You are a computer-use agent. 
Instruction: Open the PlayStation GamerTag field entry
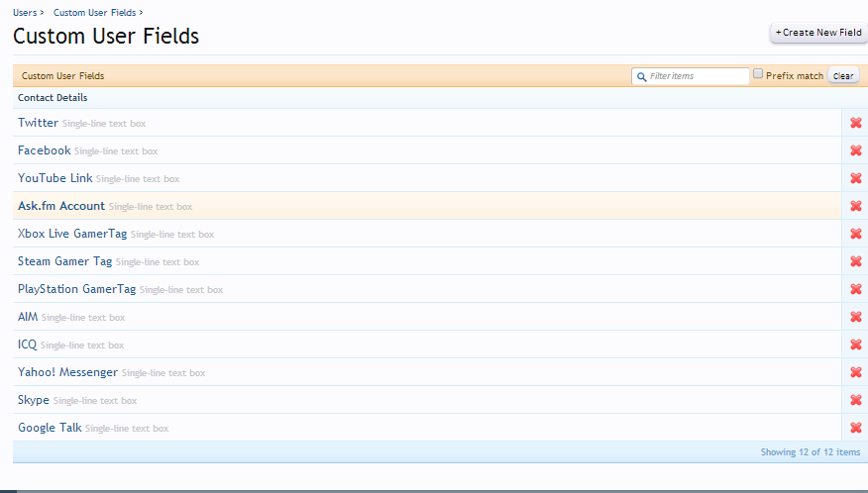click(76, 288)
